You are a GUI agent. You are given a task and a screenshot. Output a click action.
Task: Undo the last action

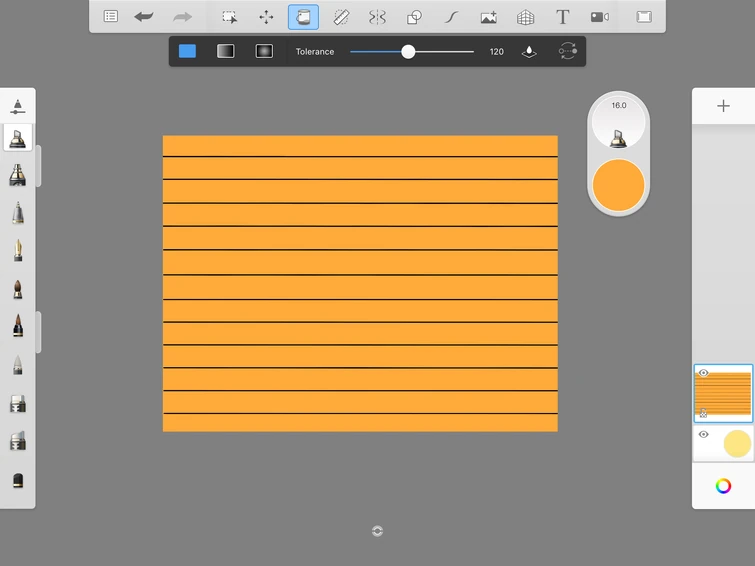point(144,17)
